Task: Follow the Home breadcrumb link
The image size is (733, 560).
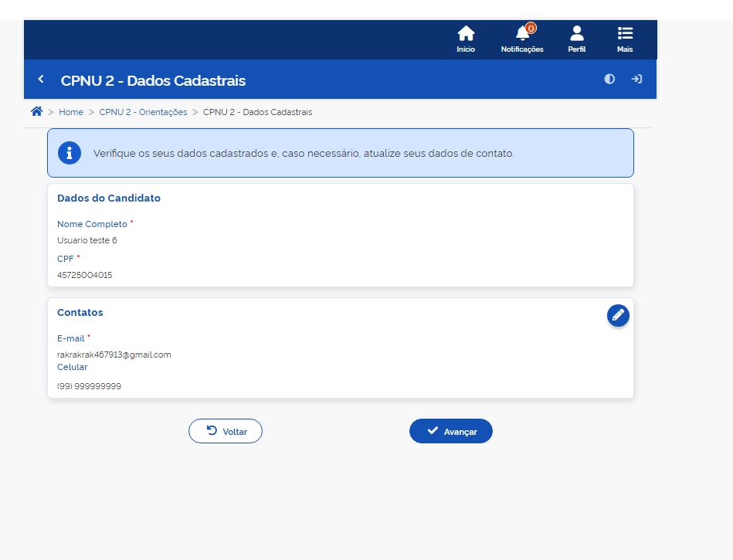Action: pos(71,112)
